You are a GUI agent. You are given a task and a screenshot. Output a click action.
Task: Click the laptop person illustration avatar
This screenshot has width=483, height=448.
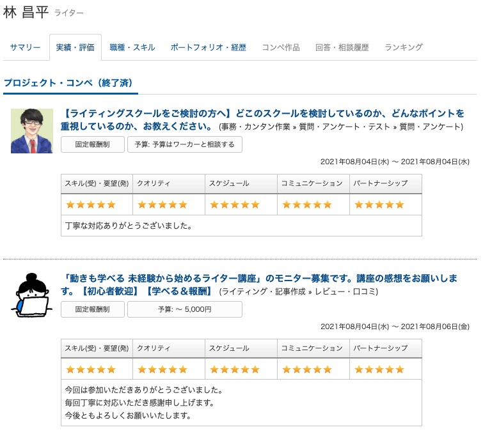tap(31, 295)
